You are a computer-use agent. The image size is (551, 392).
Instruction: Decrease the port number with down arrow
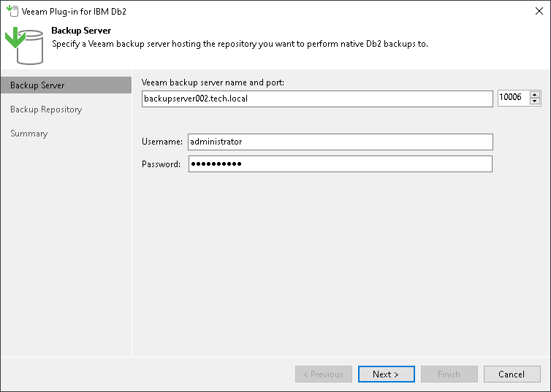coord(535,101)
